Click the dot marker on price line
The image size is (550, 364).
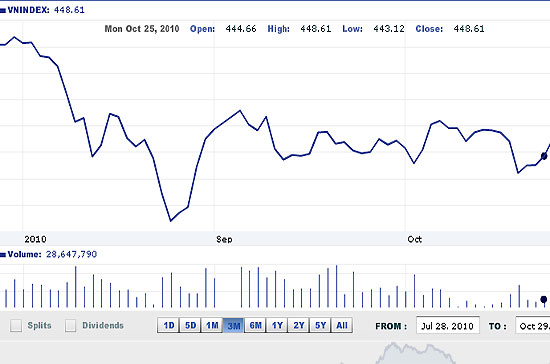pos(544,156)
